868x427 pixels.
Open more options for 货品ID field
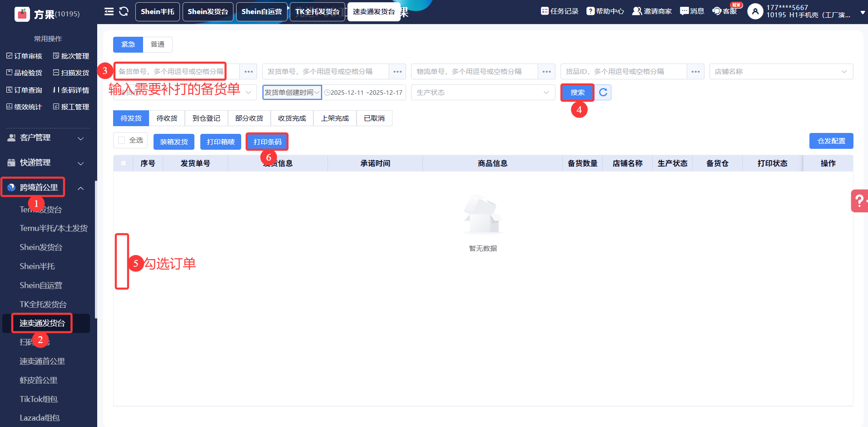tap(695, 72)
